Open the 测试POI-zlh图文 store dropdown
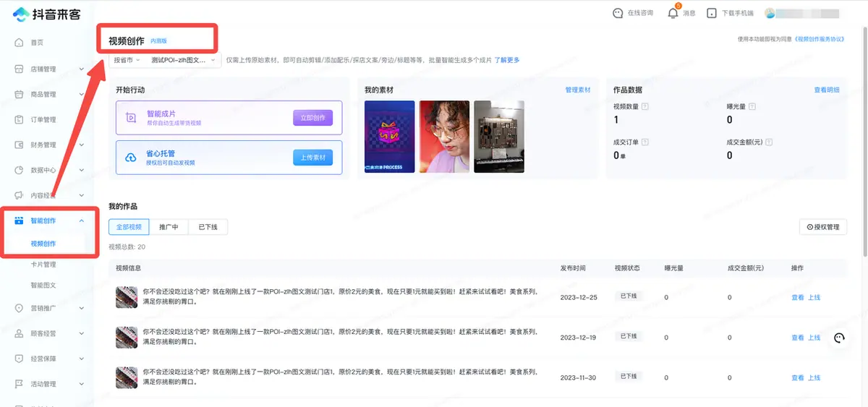The width and height of the screenshot is (868, 407). pos(182,60)
